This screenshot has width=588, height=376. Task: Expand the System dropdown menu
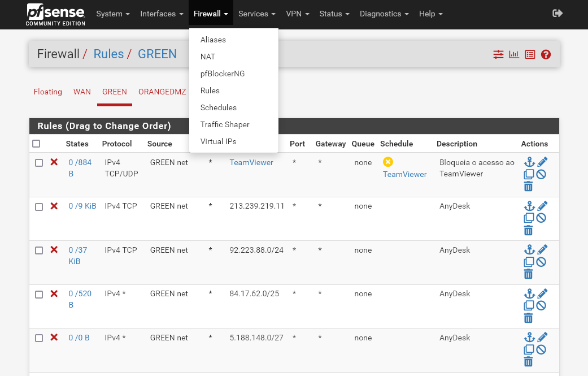[x=113, y=14]
